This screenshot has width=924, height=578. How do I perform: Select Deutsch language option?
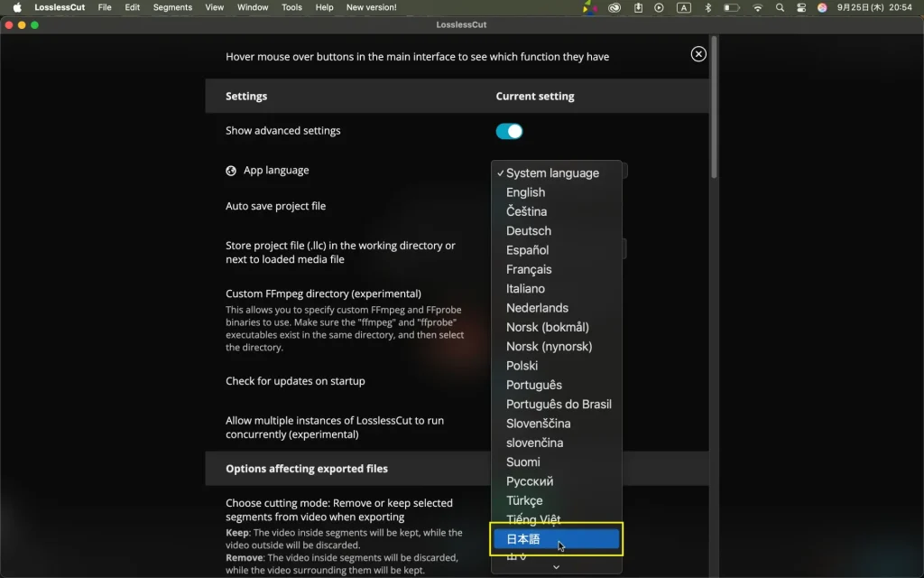pos(529,231)
